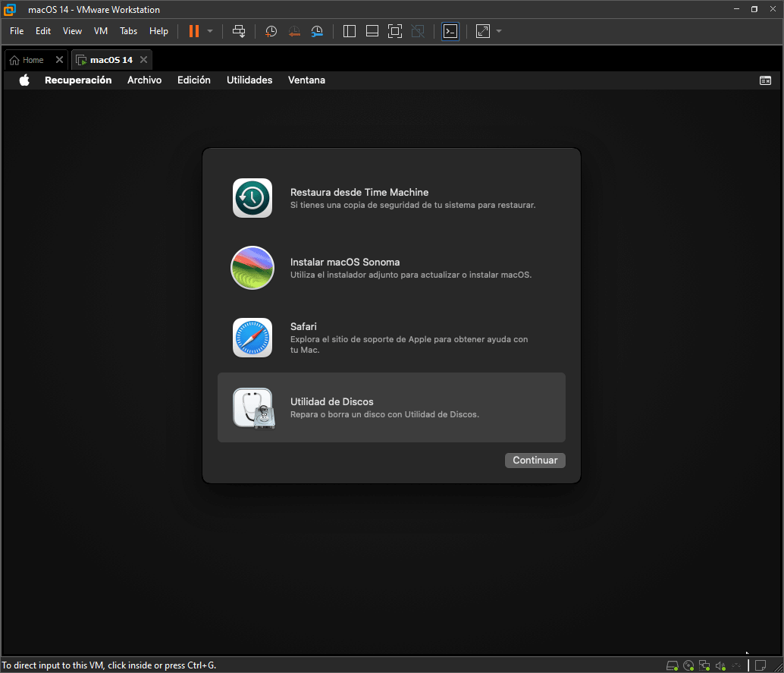Open the Archivo menu
784x673 pixels.
(x=145, y=80)
